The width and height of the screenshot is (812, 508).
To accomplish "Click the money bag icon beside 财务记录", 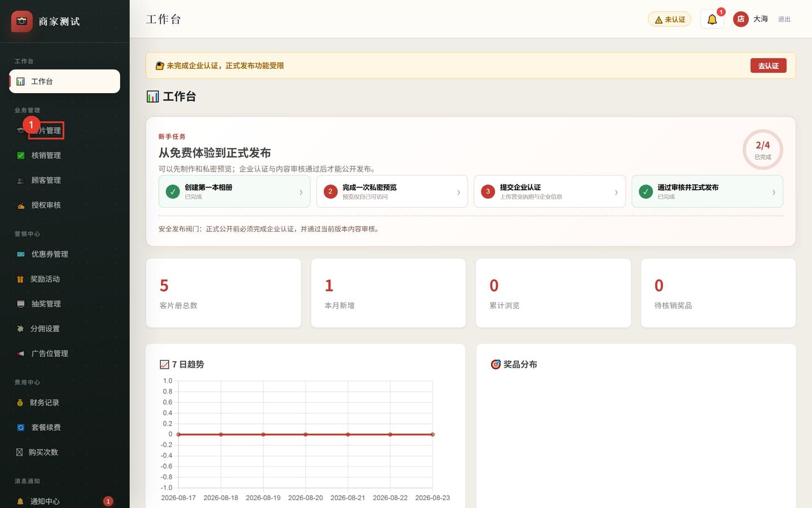I will click(20, 402).
